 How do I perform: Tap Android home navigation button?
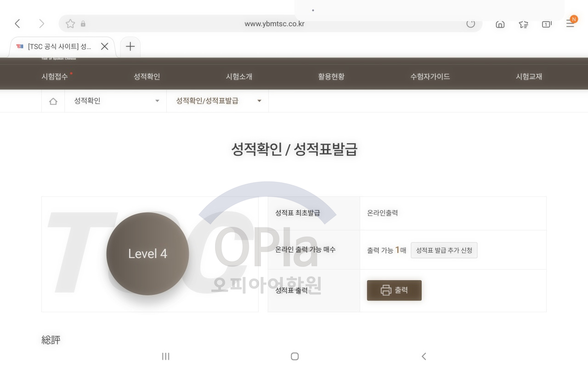click(x=295, y=356)
